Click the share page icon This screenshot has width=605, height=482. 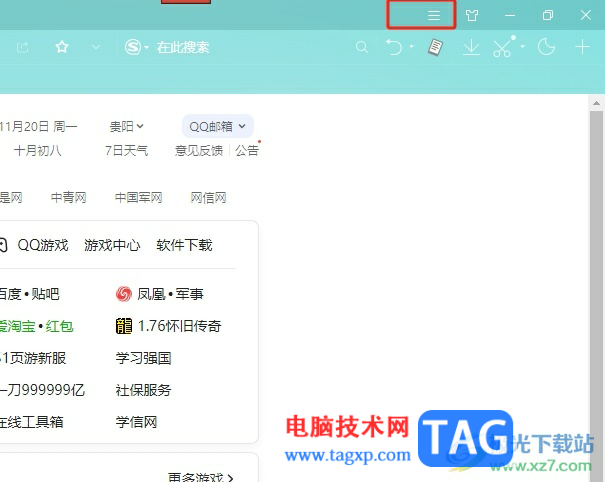[22, 47]
